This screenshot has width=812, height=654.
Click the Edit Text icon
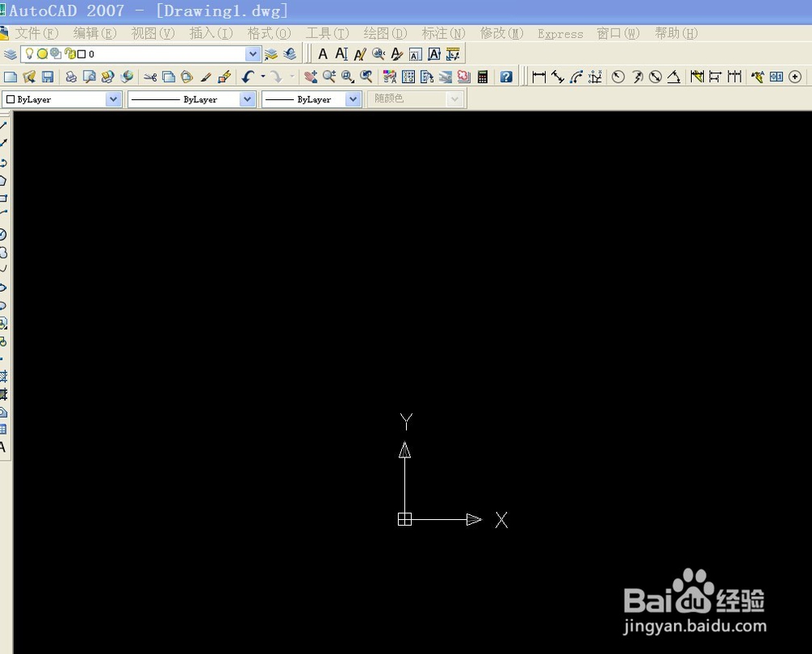[x=360, y=54]
